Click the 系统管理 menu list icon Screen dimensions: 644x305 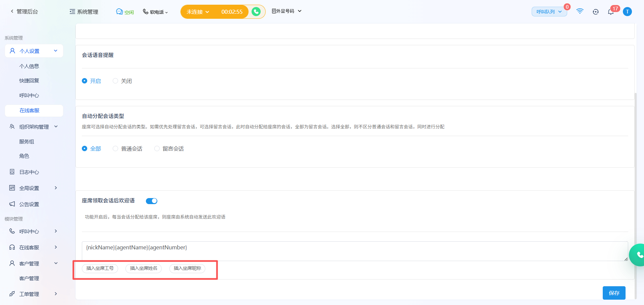tap(72, 12)
